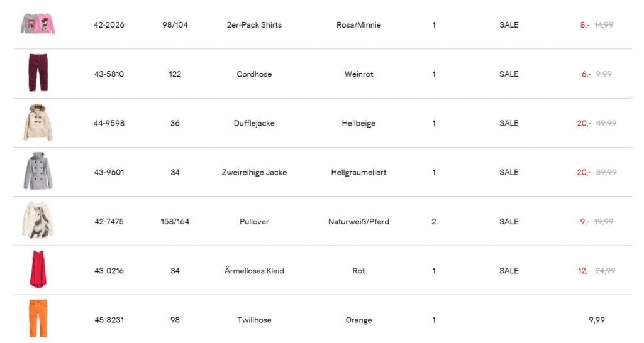
Task: Select the Zweireihige Jacke item name
Action: click(x=254, y=172)
